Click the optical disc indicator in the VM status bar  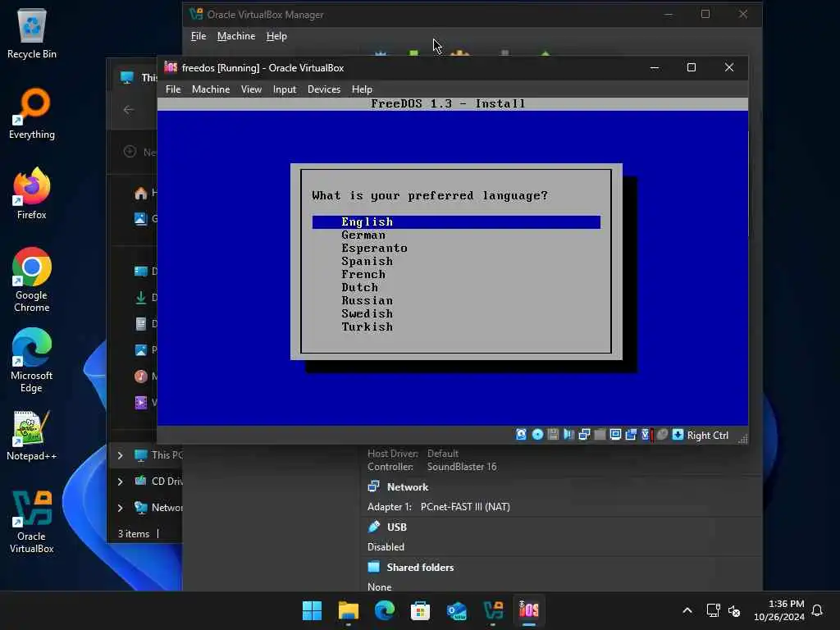pyautogui.click(x=537, y=435)
